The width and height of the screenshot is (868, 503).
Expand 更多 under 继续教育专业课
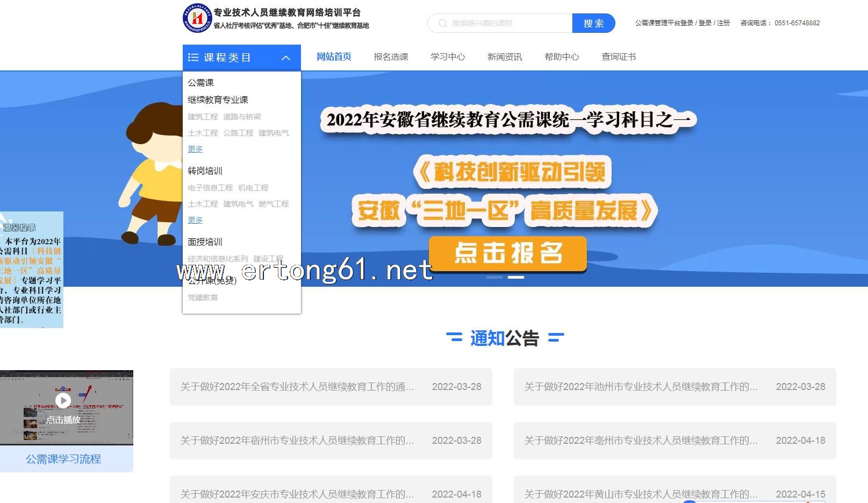(195, 149)
